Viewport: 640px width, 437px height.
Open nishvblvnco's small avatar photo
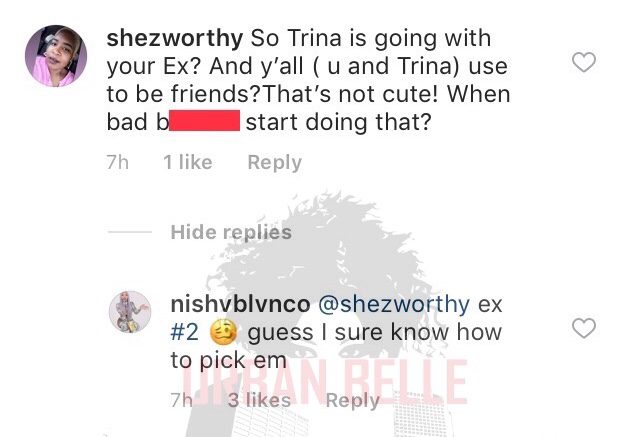tap(130, 312)
